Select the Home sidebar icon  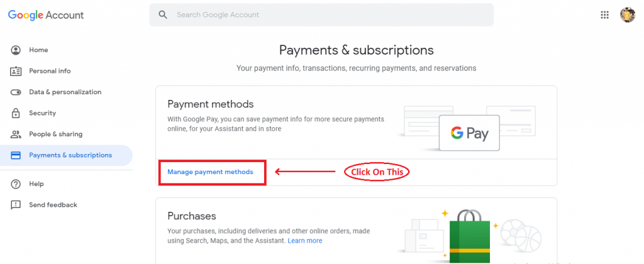point(16,50)
